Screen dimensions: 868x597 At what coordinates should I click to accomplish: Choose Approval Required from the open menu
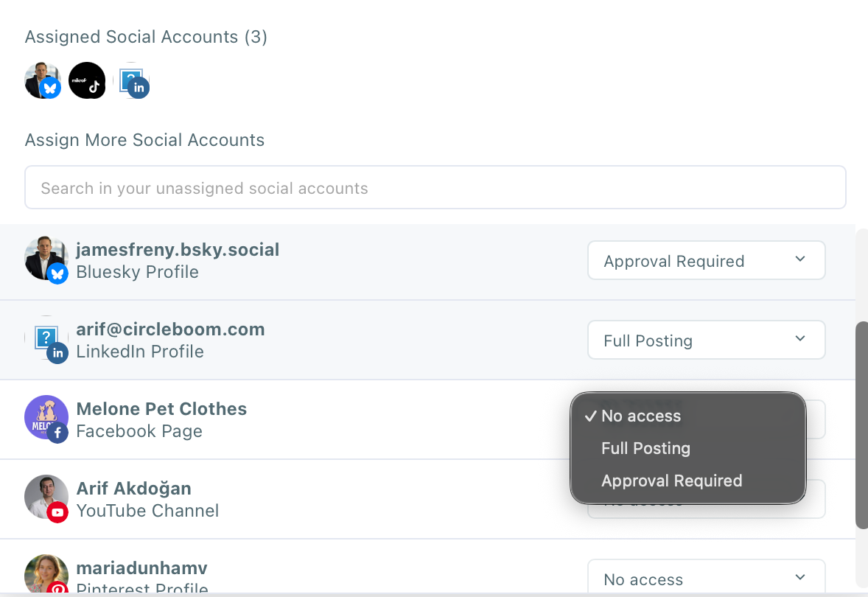pyautogui.click(x=671, y=481)
